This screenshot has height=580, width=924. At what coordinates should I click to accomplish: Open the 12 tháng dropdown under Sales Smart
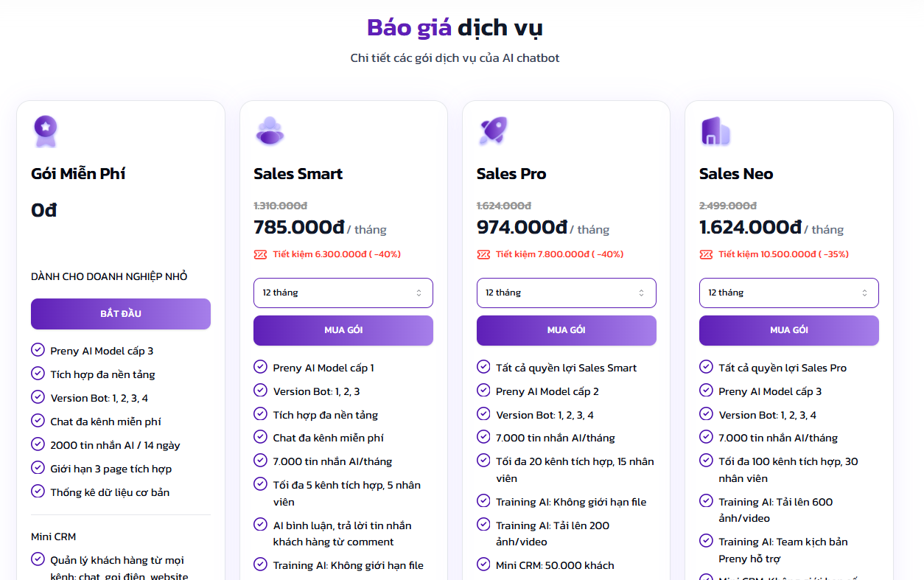[x=343, y=293]
